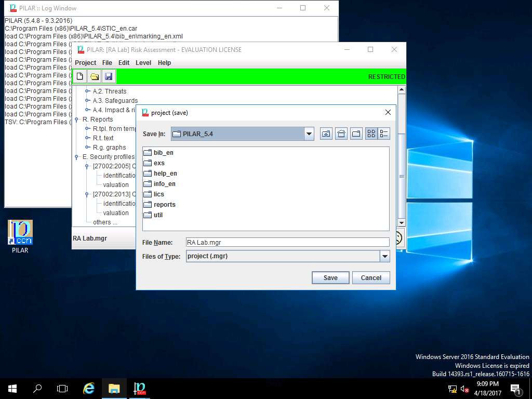
Task: Click the Save button
Action: coord(330,277)
